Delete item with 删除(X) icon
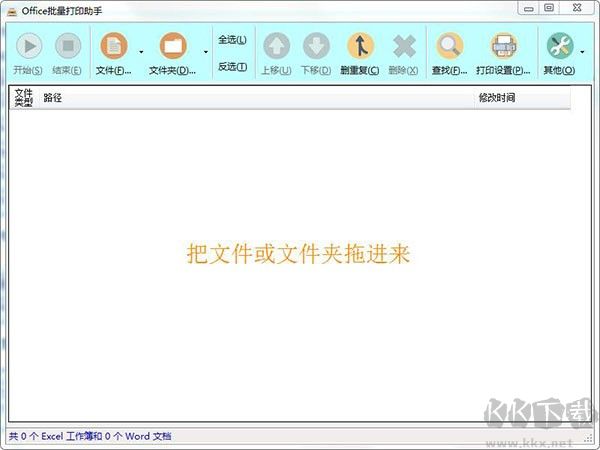 tap(404, 46)
